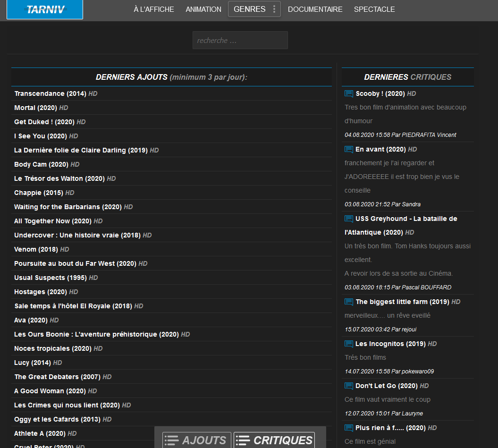Screen dimensions: 498x448
Task: Open Mortal (2020) film link
Action: (x=41, y=108)
